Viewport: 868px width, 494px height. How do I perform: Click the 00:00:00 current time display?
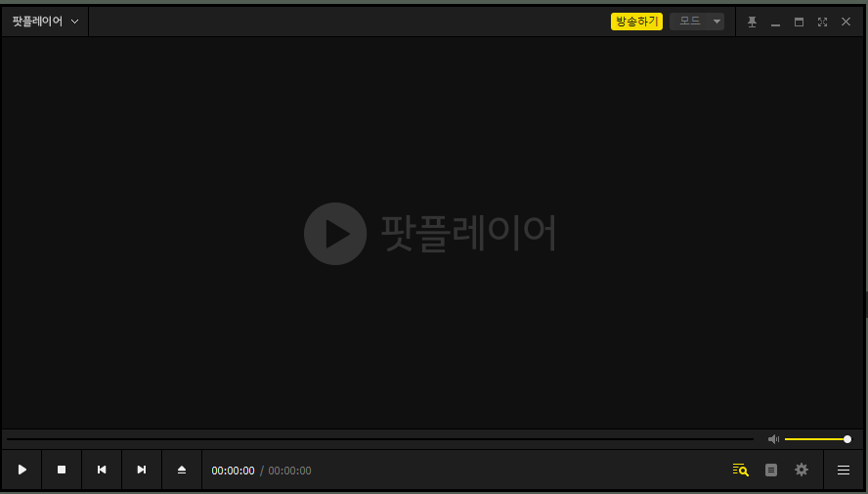tap(233, 471)
